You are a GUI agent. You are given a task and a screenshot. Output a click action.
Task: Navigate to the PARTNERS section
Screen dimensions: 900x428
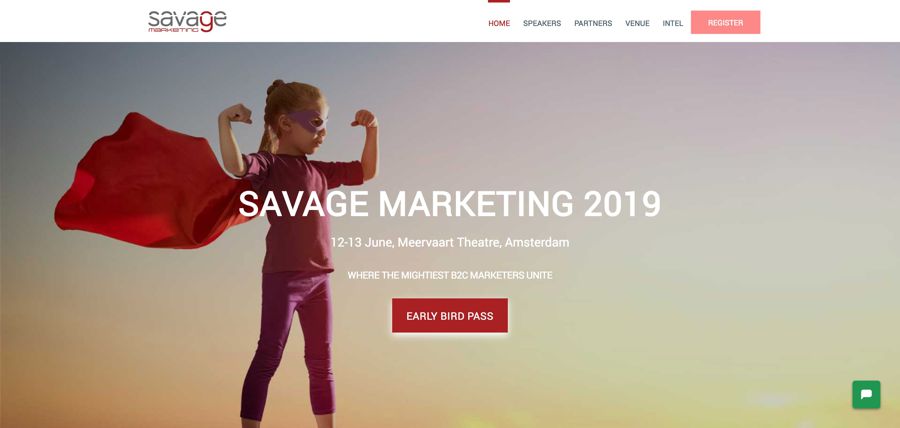593,24
